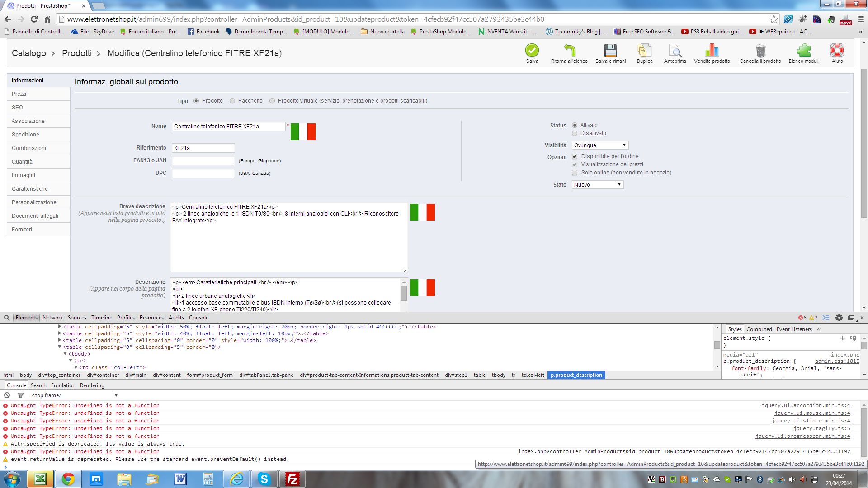The height and width of the screenshot is (488, 868).
Task: Go to Catalogo breadcrumb link
Action: [29, 53]
